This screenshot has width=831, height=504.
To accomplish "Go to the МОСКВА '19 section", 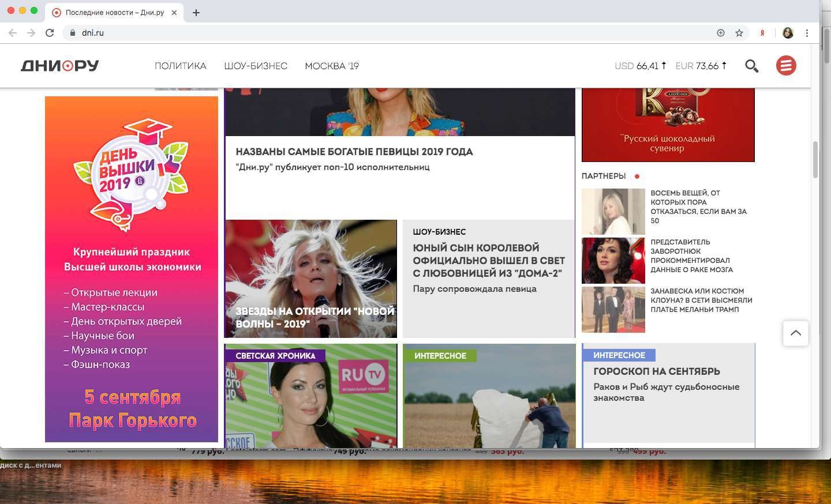I will click(332, 66).
